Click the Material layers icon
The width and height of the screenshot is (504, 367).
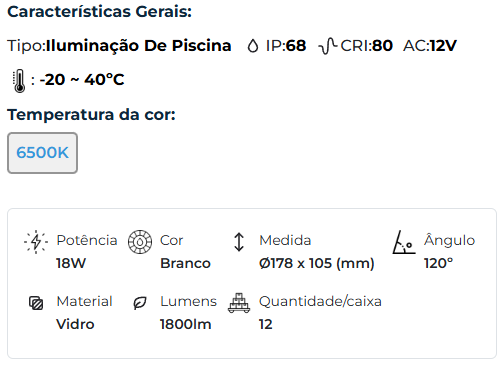(36, 303)
